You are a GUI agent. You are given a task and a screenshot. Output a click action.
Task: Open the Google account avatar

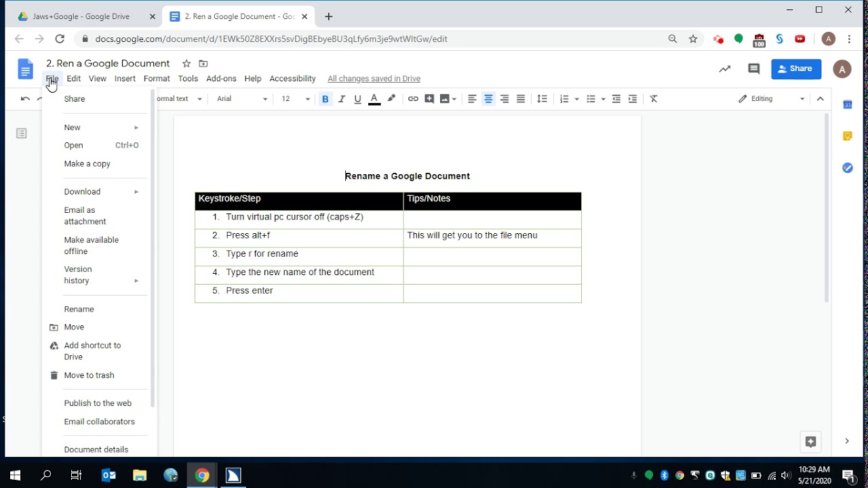click(842, 69)
